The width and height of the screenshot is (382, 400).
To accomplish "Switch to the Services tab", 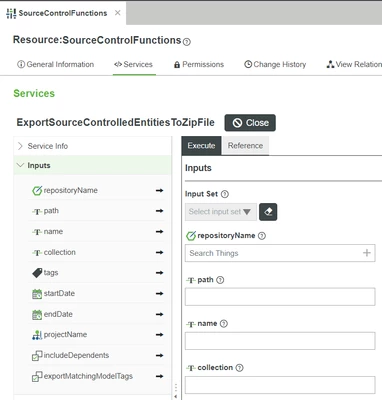I will [x=134, y=64].
